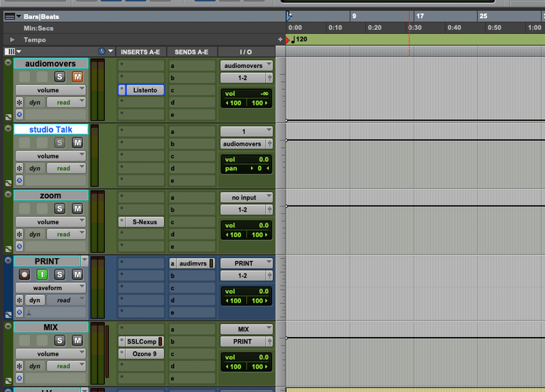
Task: Open zoom track automation mode read
Action: 66,234
